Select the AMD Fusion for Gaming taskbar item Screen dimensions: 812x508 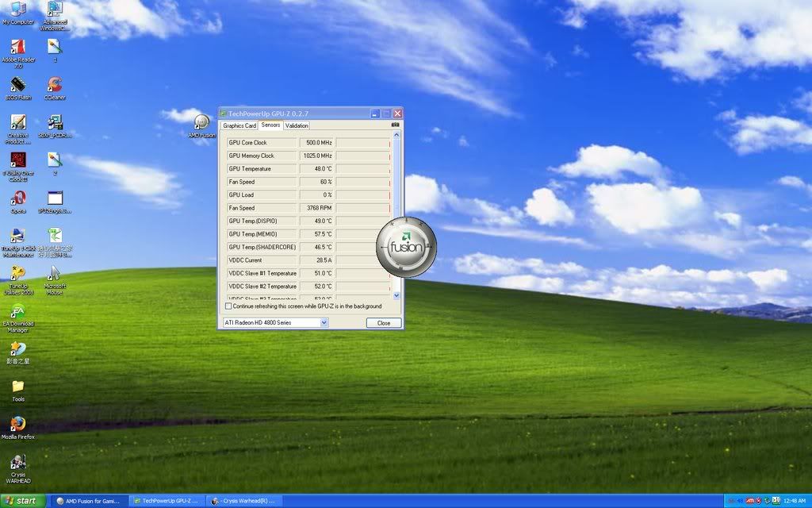[x=90, y=501]
